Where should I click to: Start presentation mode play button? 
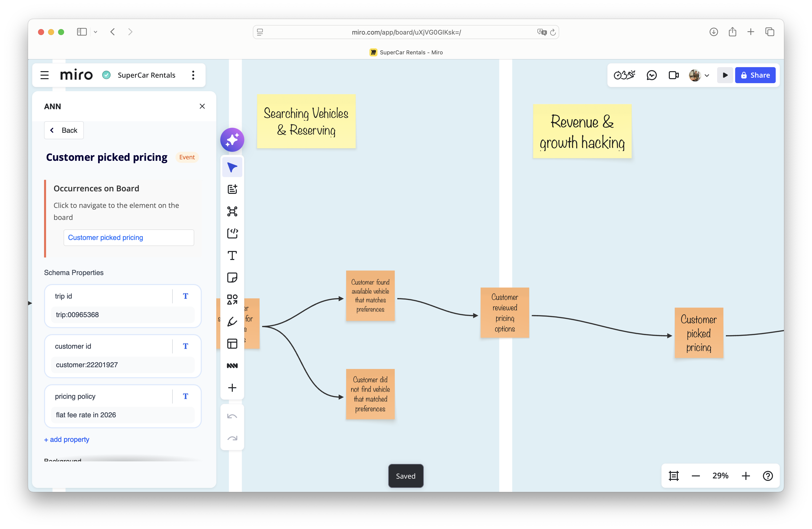725,75
